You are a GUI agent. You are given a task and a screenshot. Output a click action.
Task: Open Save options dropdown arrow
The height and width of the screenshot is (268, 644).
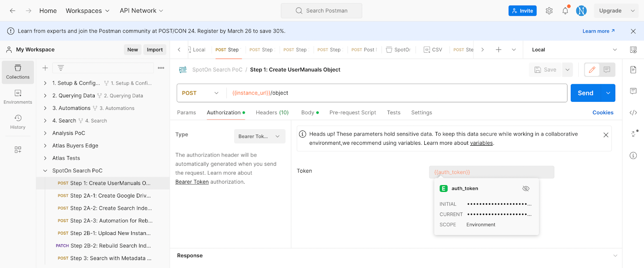[567, 70]
